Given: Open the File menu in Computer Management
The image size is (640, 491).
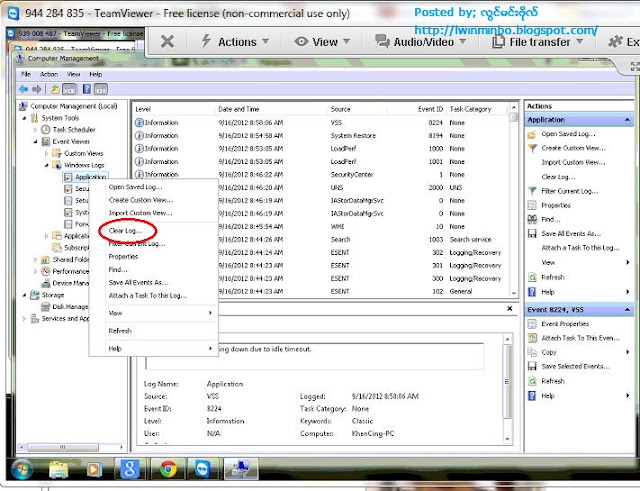Looking at the screenshot, I should [26, 74].
